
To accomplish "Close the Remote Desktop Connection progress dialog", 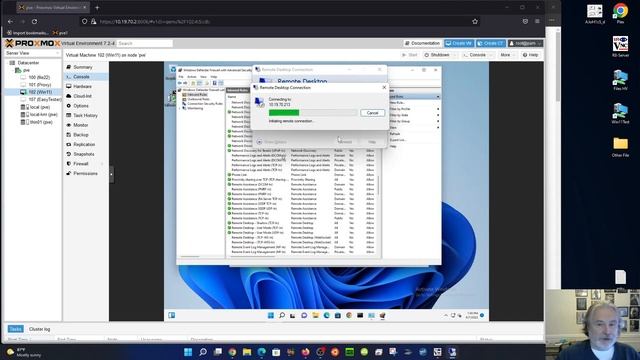I will click(384, 87).
